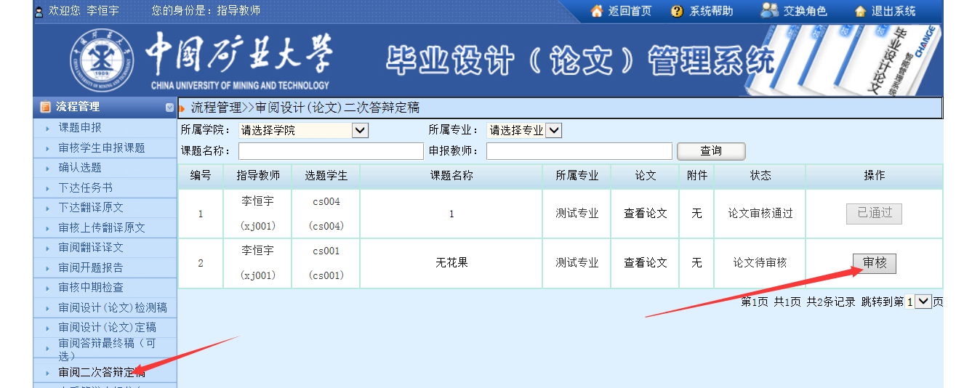
Task: Click 退出系统 to log out
Action: (894, 11)
